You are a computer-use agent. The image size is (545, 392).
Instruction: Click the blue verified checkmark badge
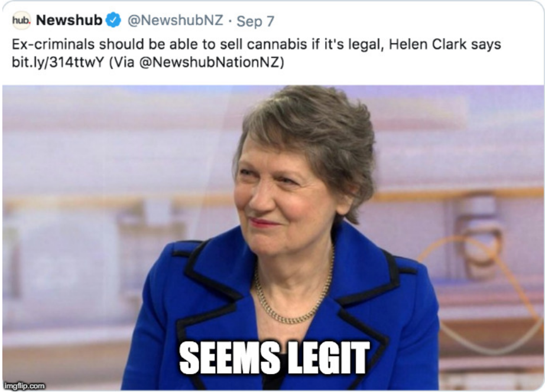click(x=113, y=20)
